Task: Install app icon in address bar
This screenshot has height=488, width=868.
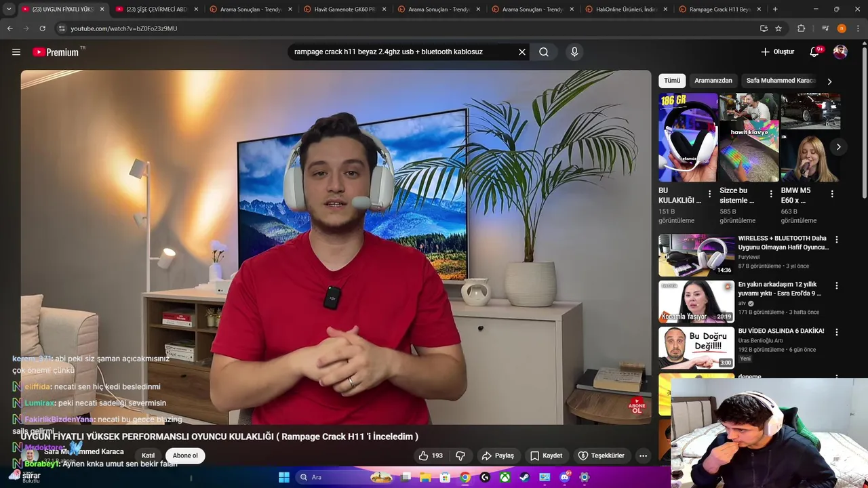Action: click(x=764, y=28)
